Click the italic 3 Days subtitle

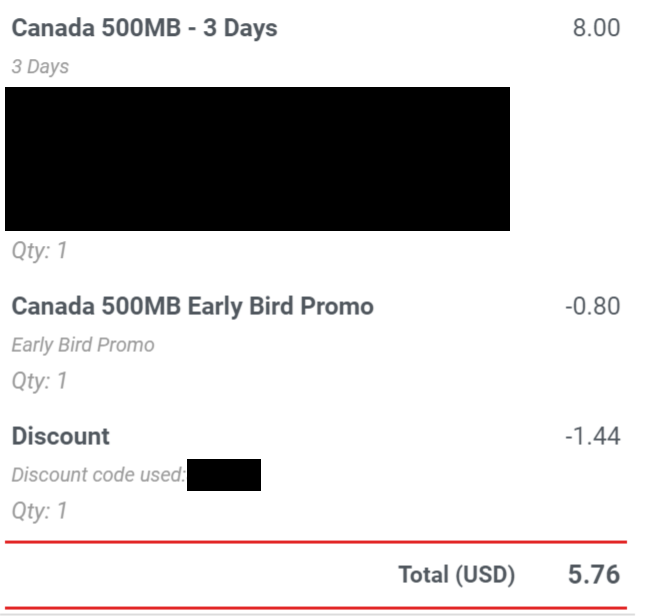40,67
